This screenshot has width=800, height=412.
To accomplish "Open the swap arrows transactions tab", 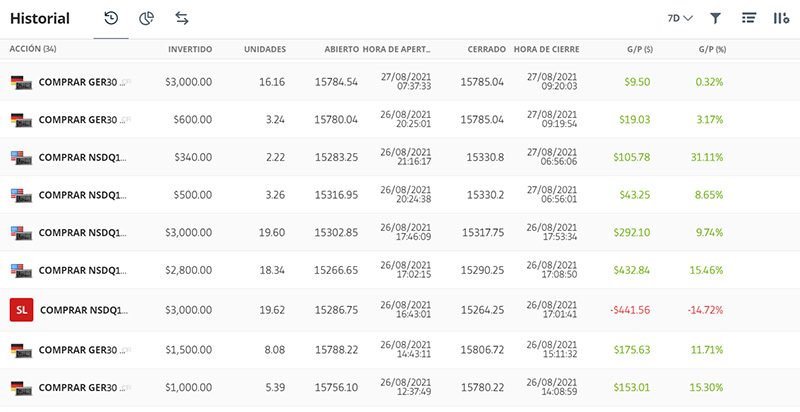I will click(x=182, y=18).
